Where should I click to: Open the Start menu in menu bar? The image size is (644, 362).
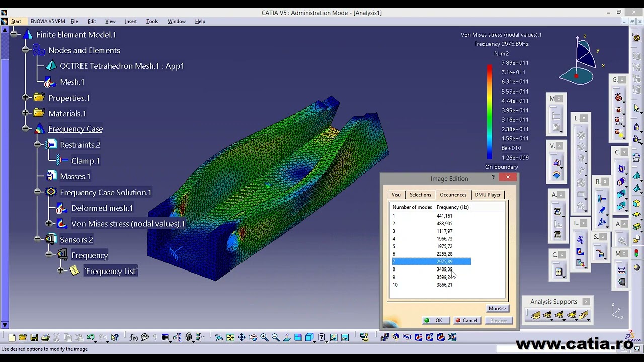coord(16,21)
